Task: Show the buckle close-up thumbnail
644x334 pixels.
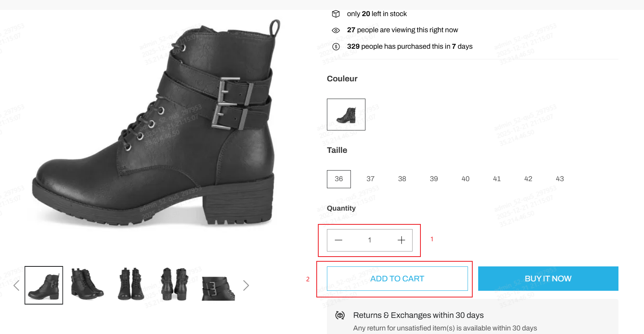Action: click(x=218, y=288)
